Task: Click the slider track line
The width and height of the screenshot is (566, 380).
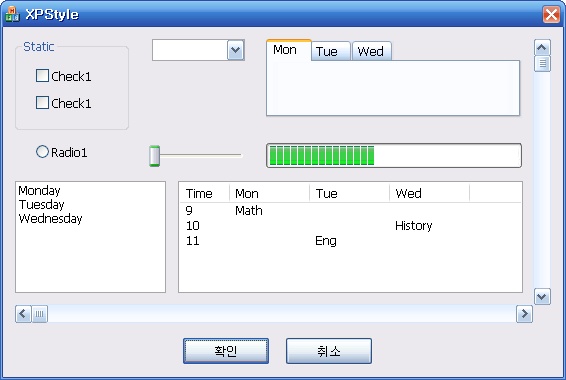Action: tap(201, 155)
